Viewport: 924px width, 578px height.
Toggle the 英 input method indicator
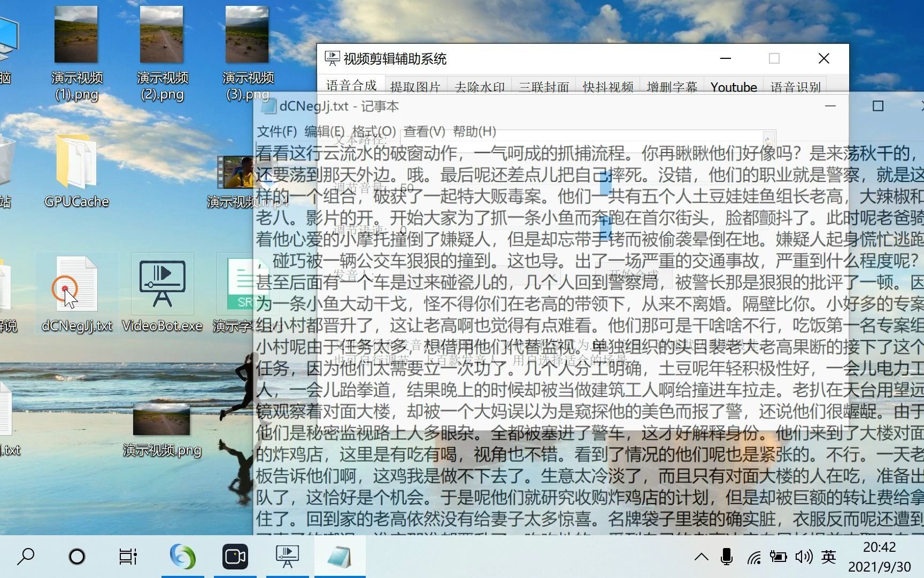click(829, 557)
